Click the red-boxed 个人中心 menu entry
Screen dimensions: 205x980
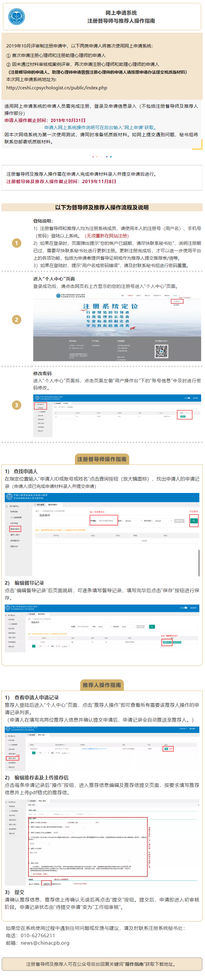click(x=177, y=301)
